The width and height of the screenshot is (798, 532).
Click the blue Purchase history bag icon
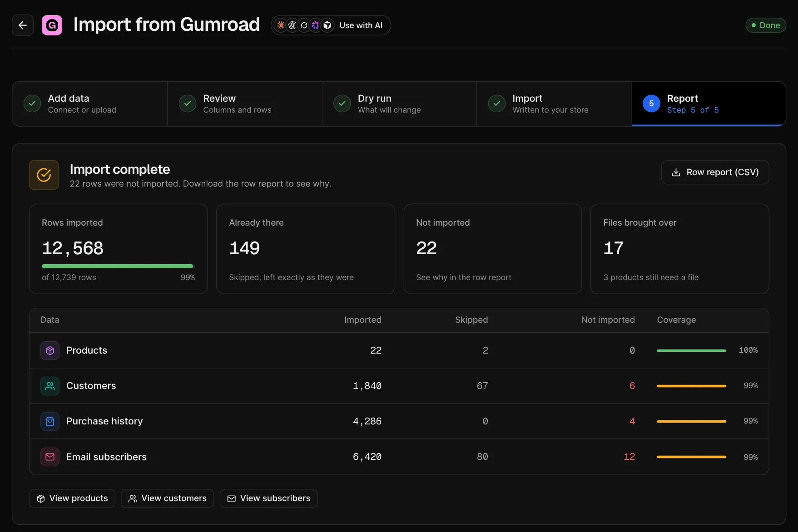click(50, 421)
